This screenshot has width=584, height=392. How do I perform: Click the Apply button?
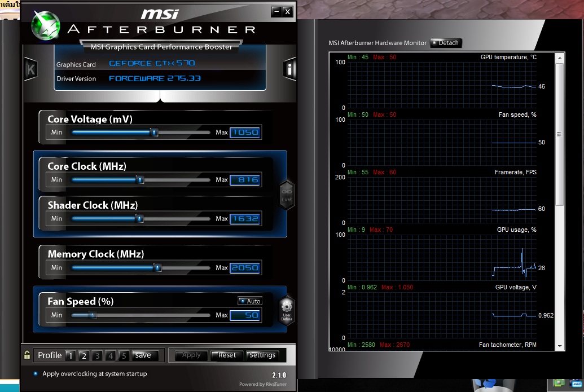(x=191, y=355)
